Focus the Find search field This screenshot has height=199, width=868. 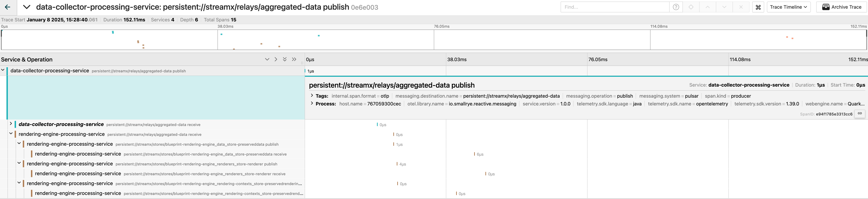point(615,7)
